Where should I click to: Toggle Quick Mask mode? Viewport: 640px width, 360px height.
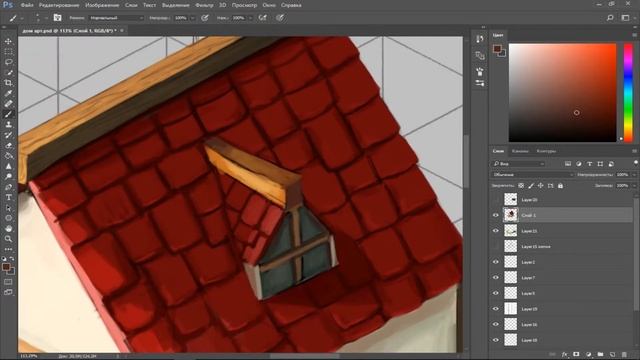tap(8, 282)
